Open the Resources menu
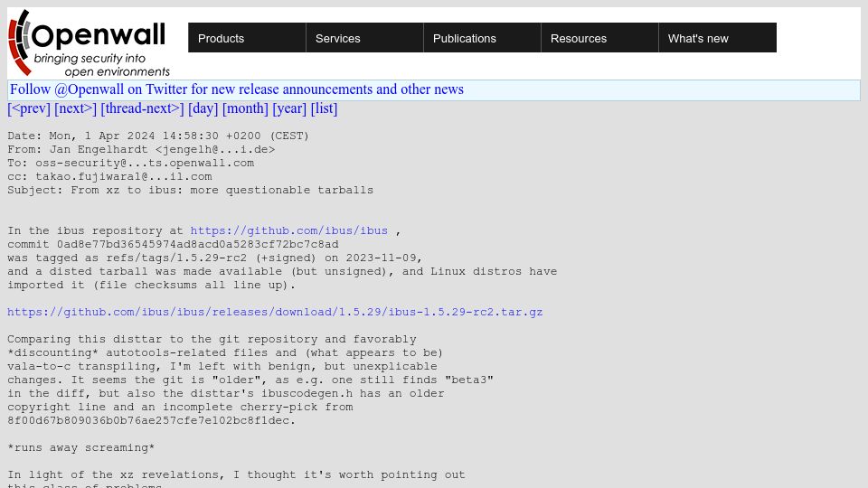This screenshot has height=488, width=868. point(599,38)
